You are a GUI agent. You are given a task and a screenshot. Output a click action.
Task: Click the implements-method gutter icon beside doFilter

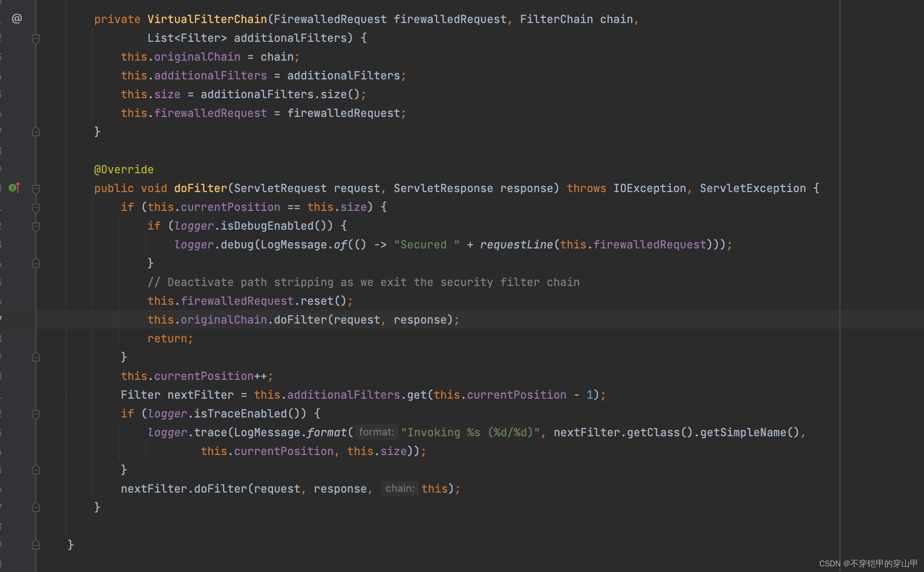(15, 187)
